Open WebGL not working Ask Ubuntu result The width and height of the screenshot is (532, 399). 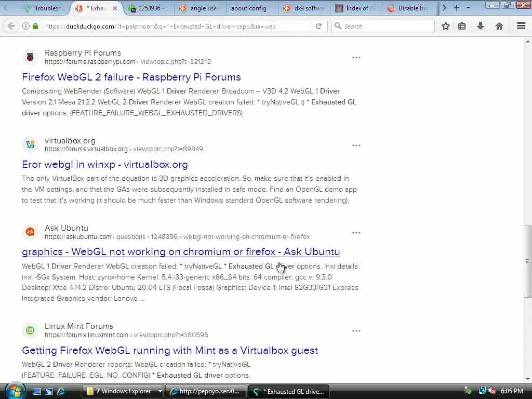[x=181, y=252]
